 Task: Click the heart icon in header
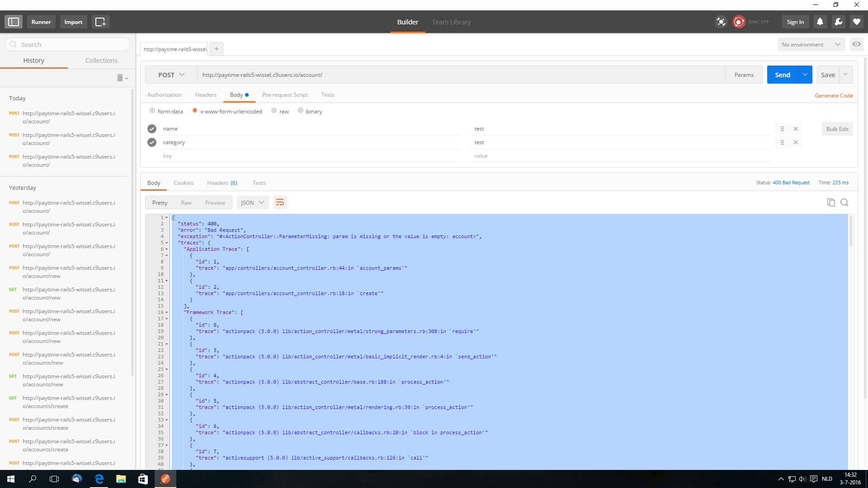coord(856,22)
